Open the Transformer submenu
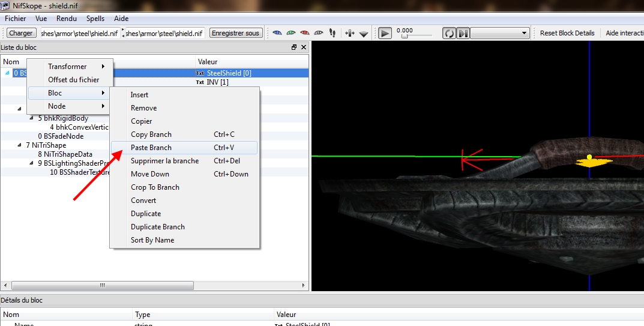The width and height of the screenshot is (644, 326). click(x=69, y=67)
